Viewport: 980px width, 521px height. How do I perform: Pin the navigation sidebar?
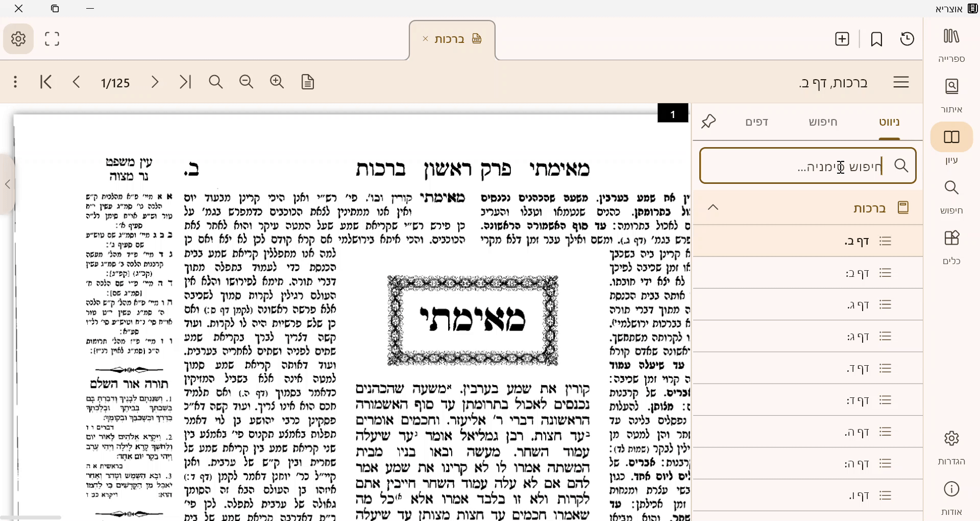709,121
